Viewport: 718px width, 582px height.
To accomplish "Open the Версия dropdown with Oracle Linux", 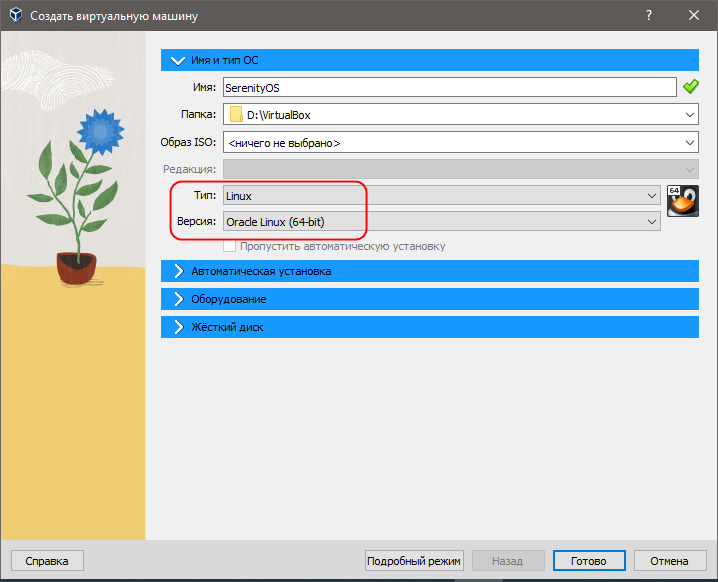I will (441, 222).
